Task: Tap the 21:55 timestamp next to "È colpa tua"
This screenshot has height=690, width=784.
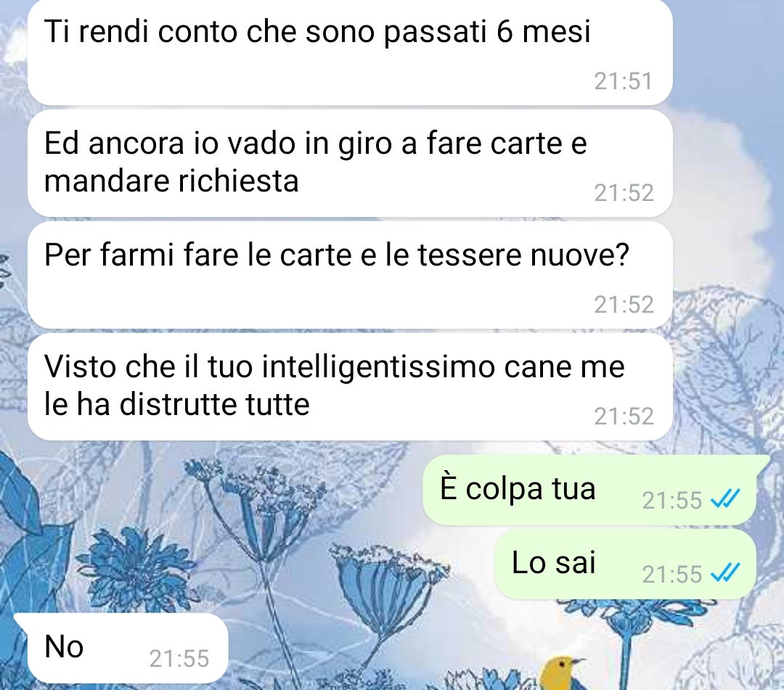Action: 672,500
